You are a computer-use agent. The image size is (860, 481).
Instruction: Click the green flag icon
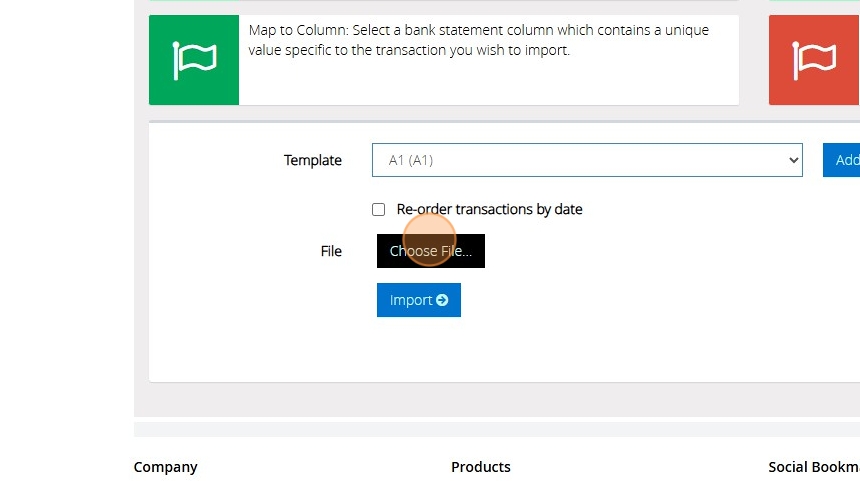[x=194, y=60]
